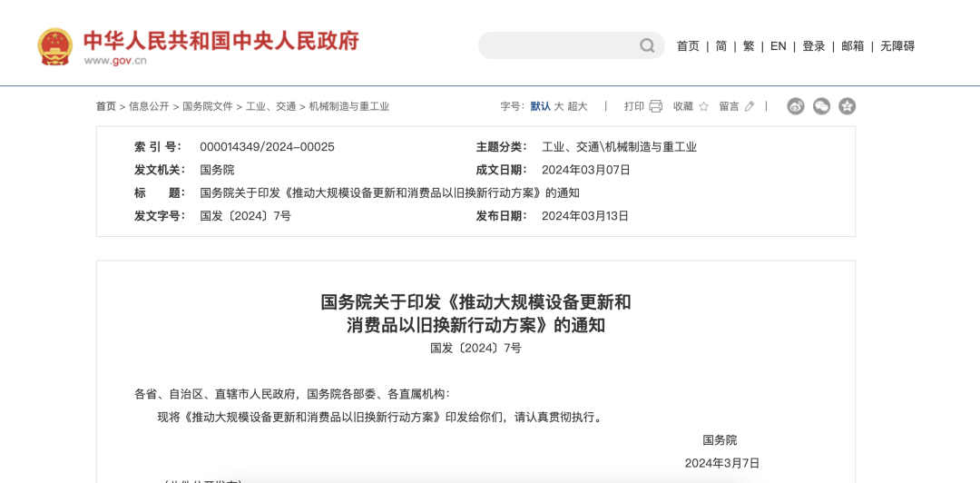The height and width of the screenshot is (483, 980).
Task: Switch to English version EN
Action: click(x=778, y=46)
